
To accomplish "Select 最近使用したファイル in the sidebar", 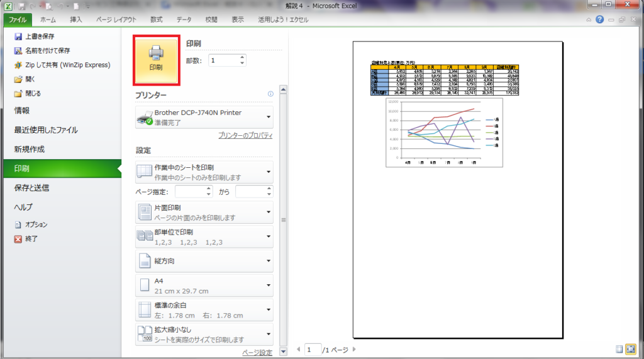I will tap(46, 130).
